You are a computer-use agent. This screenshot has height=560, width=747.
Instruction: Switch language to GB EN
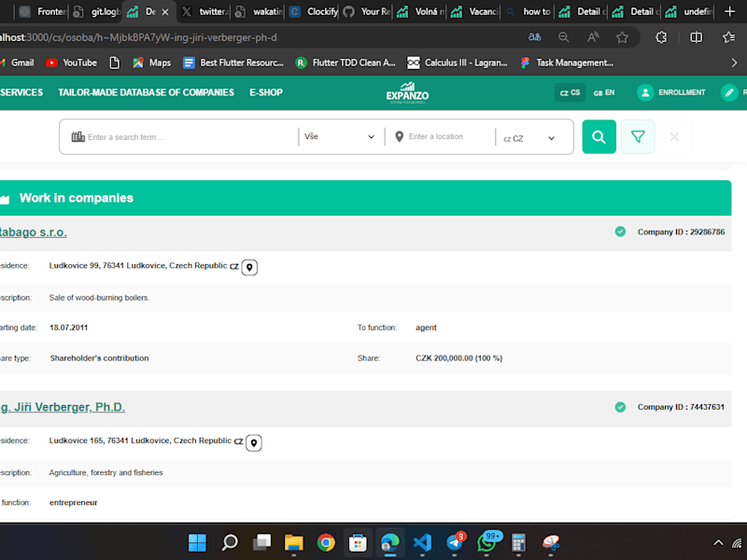(x=603, y=92)
